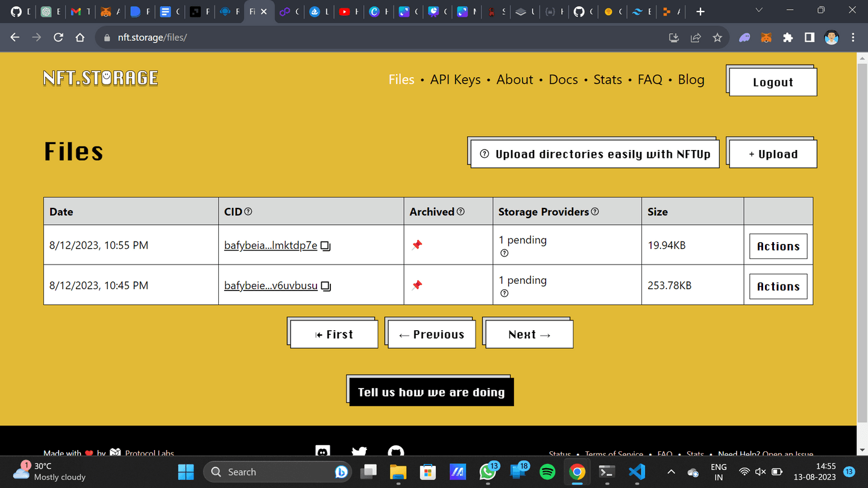
Task: Click the pin icon in the 10:55 PM row
Action: coord(417,245)
